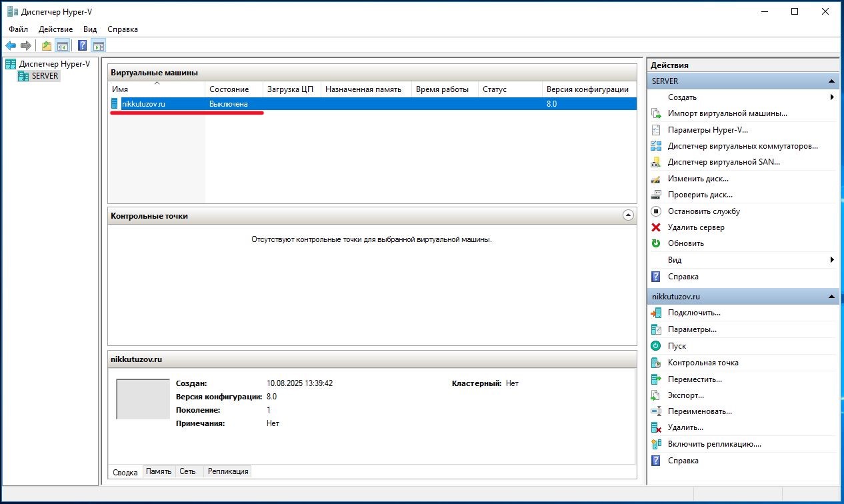The image size is (844, 504).
Task: Switch to the Репликация tab
Action: pyautogui.click(x=228, y=471)
